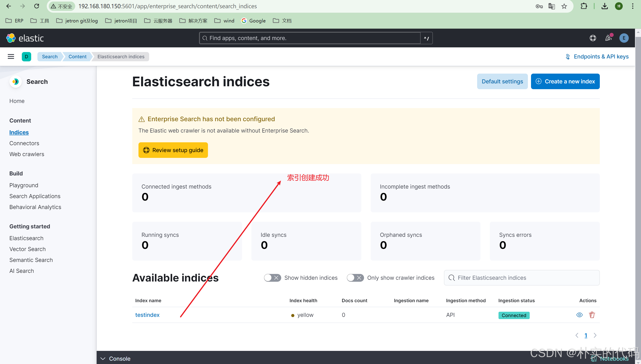Open Playground in the sidebar
641x364 pixels.
(24, 185)
